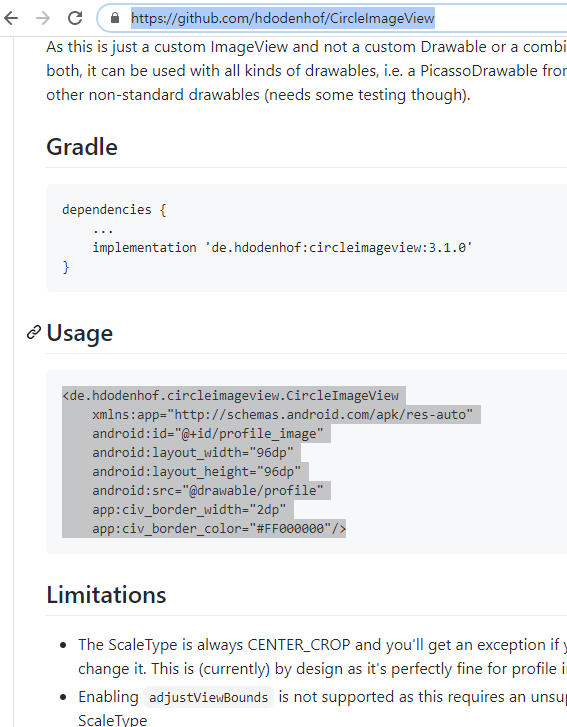Viewport: 567px width, 727px height.
Task: Click the implementation 'de.hdodenhof:circleimageview:3.1.0' line
Action: (282, 248)
